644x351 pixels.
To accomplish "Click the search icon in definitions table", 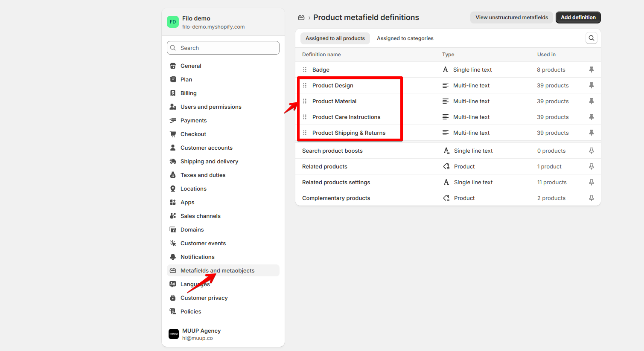I will click(591, 38).
